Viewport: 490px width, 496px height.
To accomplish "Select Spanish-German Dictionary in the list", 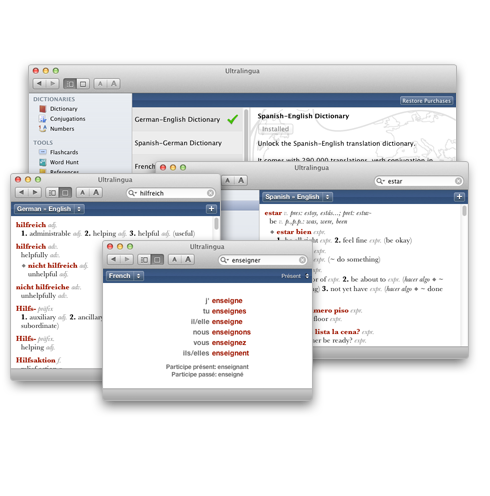I will pos(187,143).
